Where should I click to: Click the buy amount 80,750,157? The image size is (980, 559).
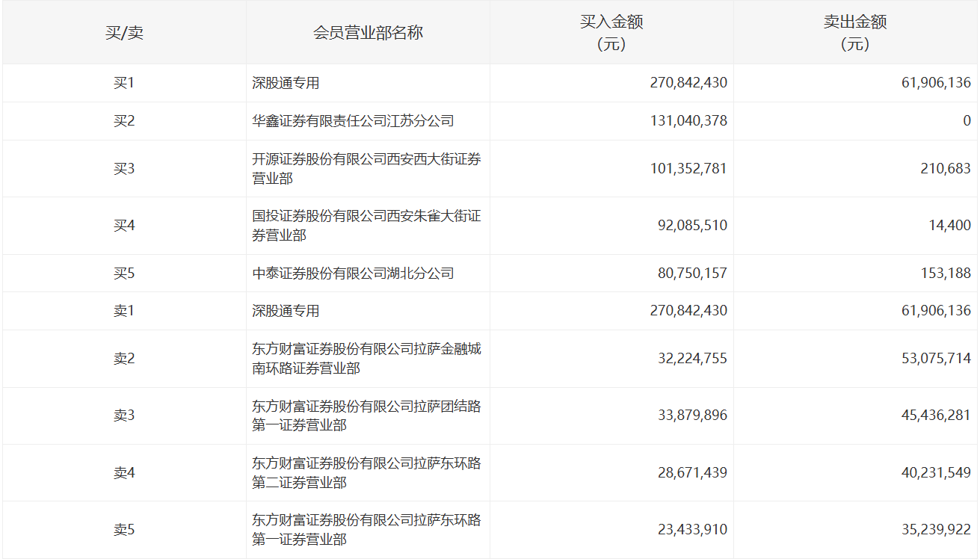point(692,274)
